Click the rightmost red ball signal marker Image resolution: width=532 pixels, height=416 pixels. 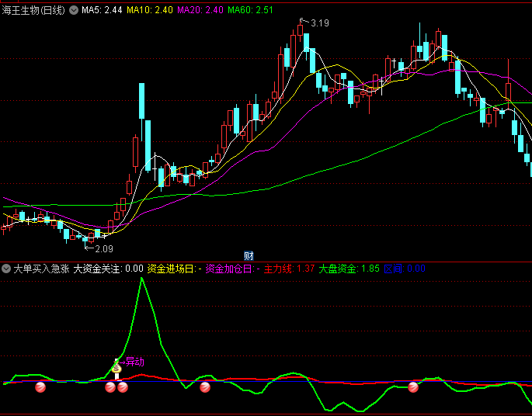413,387
